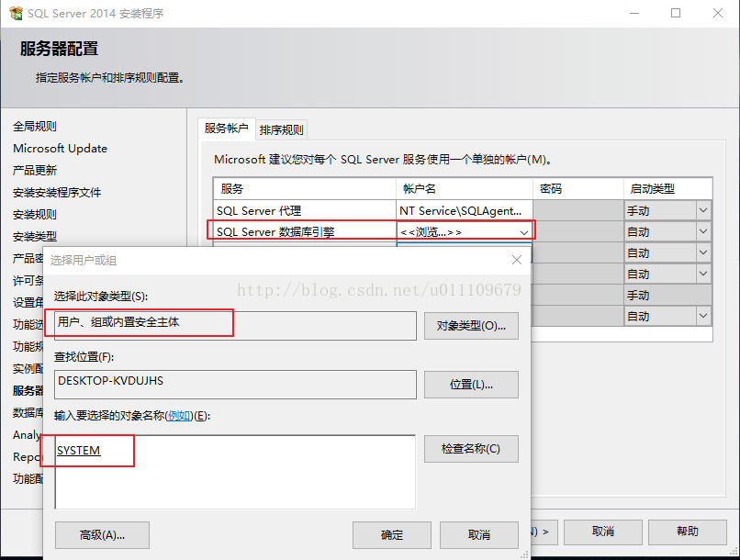Open the 自动 startup dropdown in the third service row

tap(703, 252)
